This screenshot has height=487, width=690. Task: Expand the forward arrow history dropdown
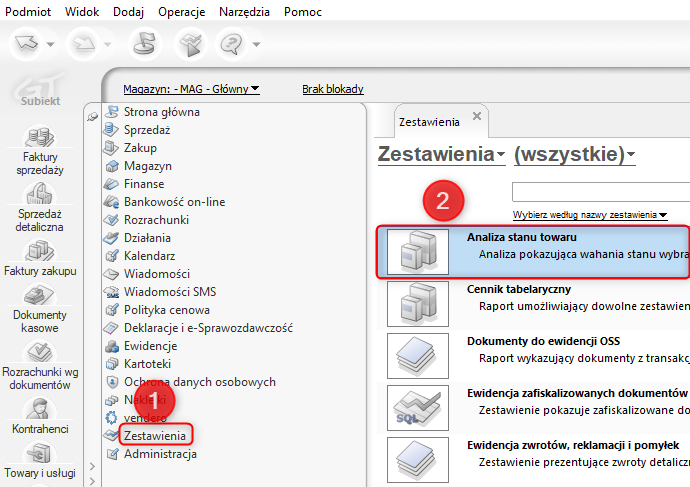point(107,44)
